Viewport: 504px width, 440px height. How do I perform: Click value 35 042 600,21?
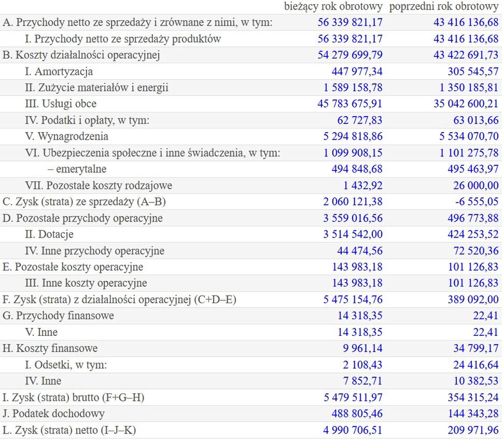pyautogui.click(x=466, y=104)
